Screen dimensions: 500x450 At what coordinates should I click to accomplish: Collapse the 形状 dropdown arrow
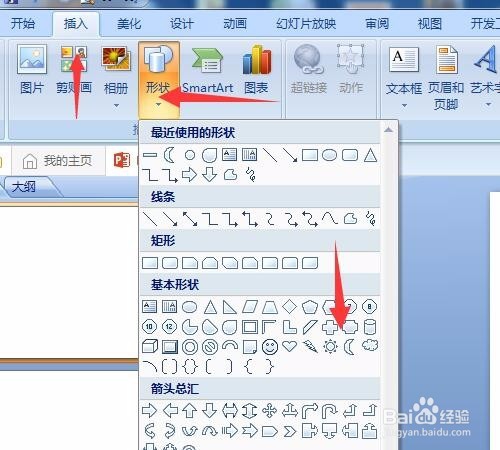[159, 105]
